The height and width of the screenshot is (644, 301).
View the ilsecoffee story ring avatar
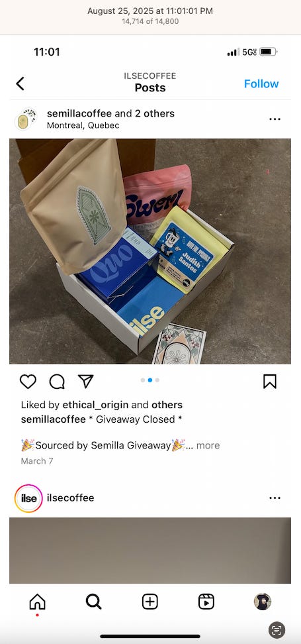(28, 498)
